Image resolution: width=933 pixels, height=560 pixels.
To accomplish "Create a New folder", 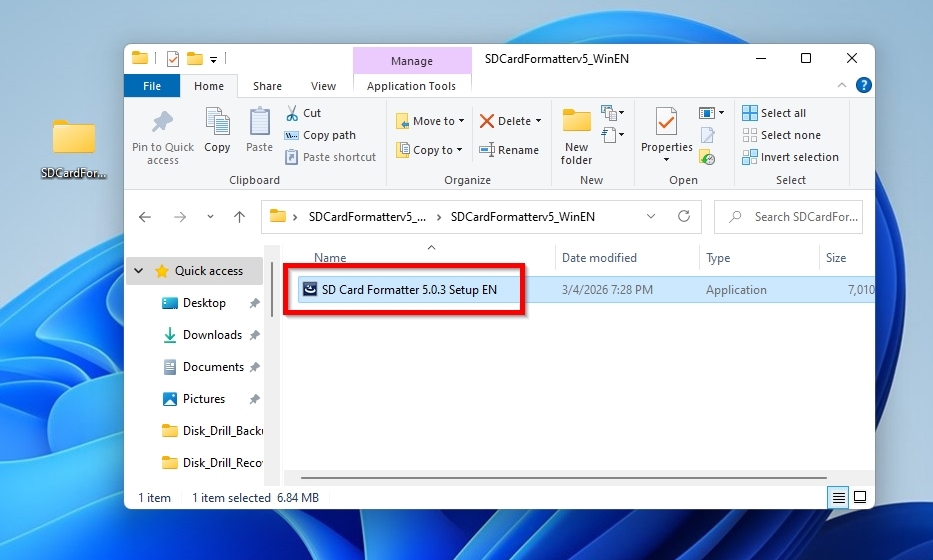I will tap(576, 137).
